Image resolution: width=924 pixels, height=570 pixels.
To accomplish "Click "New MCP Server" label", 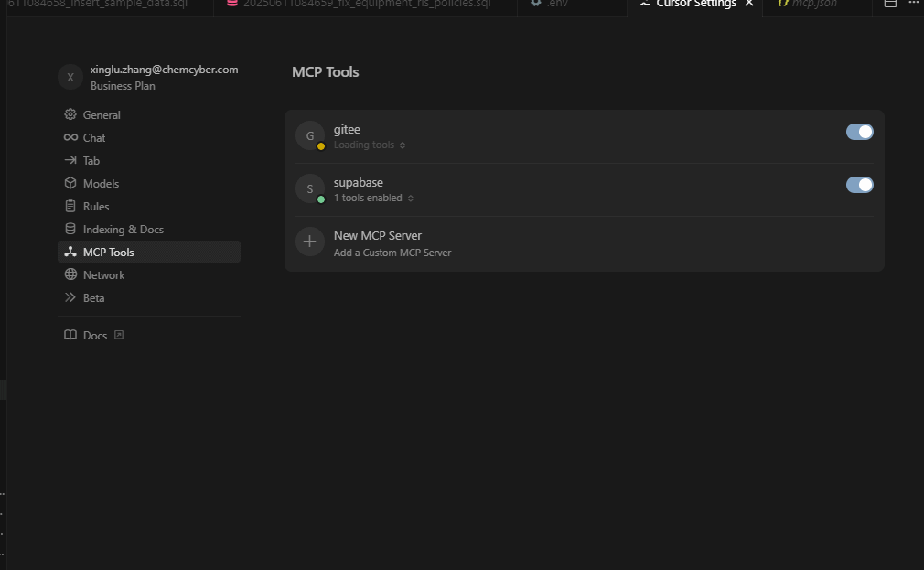I will (x=377, y=235).
